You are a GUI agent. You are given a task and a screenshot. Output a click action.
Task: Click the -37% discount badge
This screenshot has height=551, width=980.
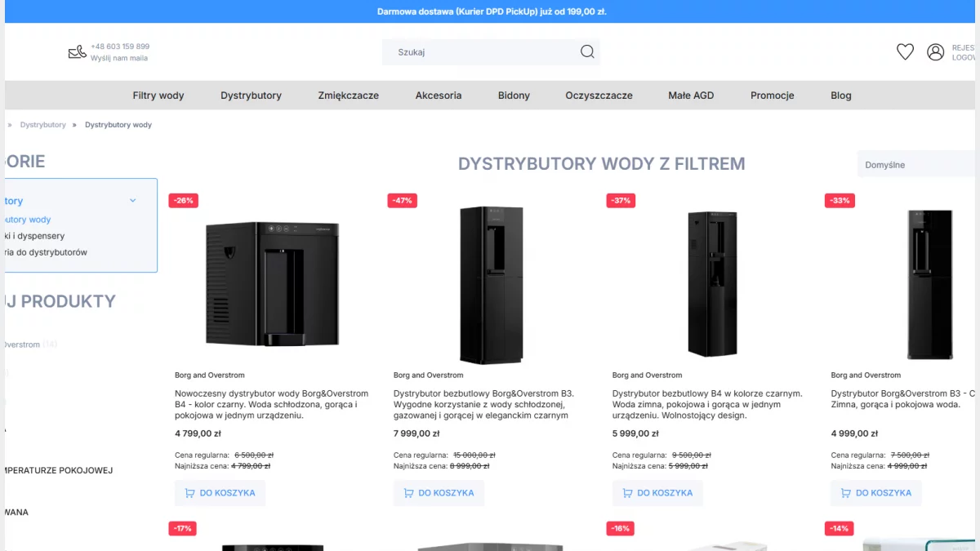click(x=621, y=201)
